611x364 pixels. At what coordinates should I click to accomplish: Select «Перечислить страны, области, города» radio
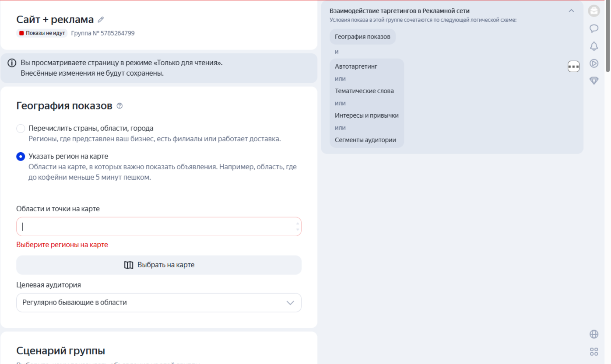(x=21, y=129)
